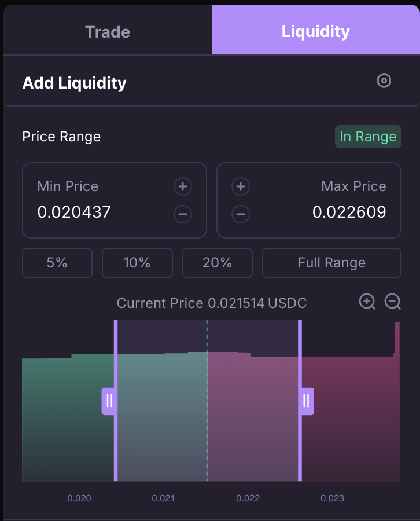This screenshot has height=521, width=420.
Task: Select the Liquidity tab
Action: tap(316, 31)
